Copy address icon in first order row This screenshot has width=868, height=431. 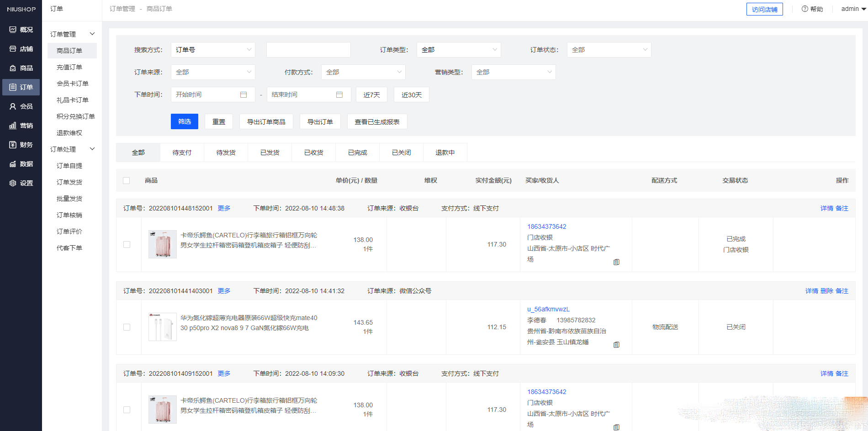pos(616,262)
